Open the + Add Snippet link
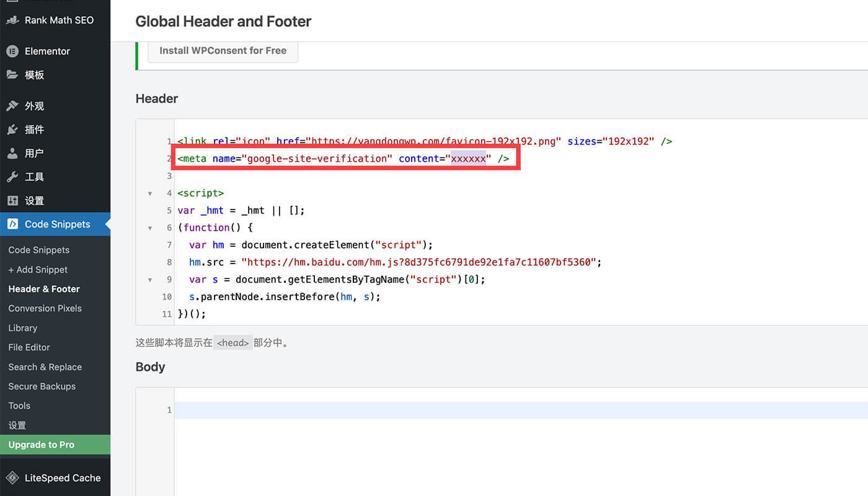 coord(38,270)
